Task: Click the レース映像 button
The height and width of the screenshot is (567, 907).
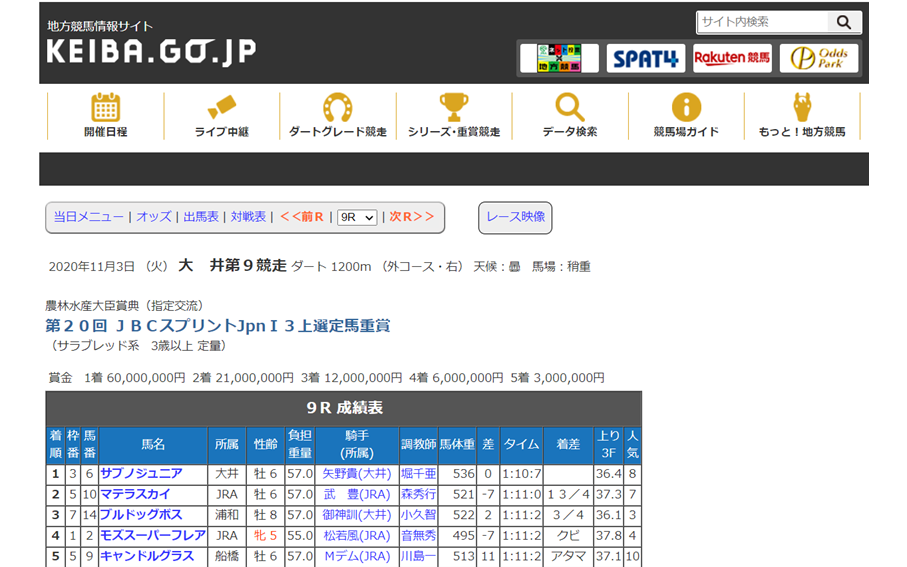Action: pyautogui.click(x=515, y=217)
